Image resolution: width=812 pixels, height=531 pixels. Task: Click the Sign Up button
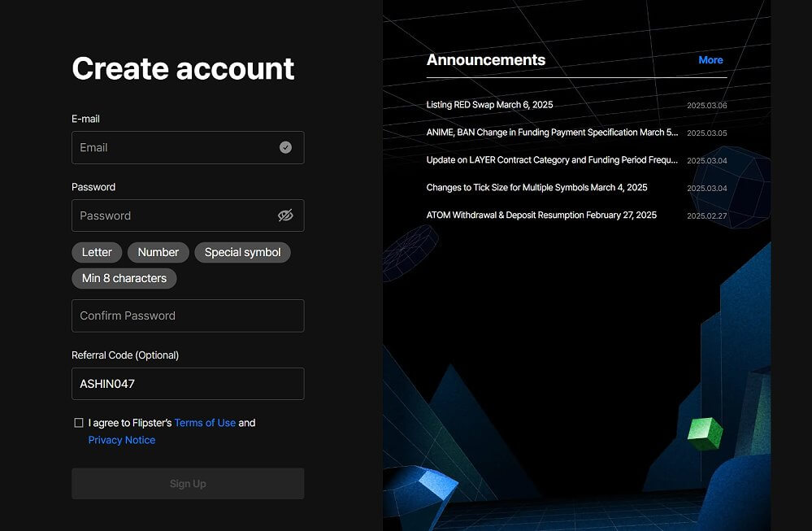click(x=188, y=484)
